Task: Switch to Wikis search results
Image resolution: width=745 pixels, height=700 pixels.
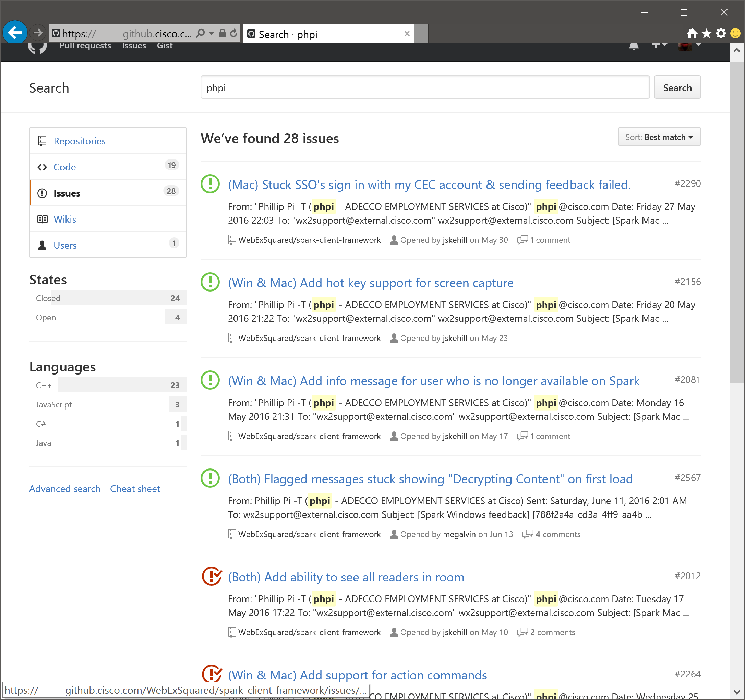Action: coord(64,219)
